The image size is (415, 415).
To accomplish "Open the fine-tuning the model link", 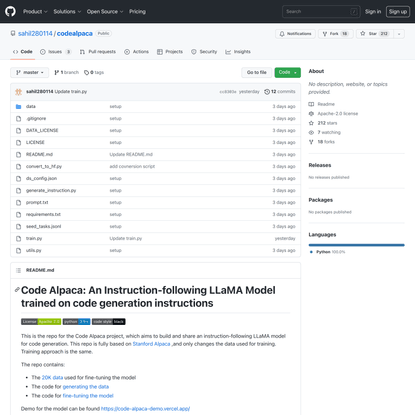I will [88, 396].
